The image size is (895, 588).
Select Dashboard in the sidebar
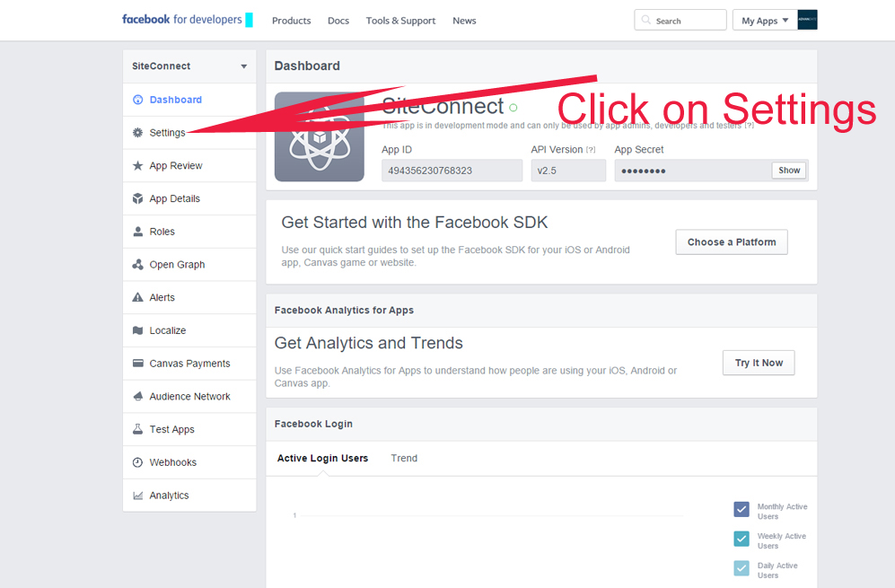point(189,100)
